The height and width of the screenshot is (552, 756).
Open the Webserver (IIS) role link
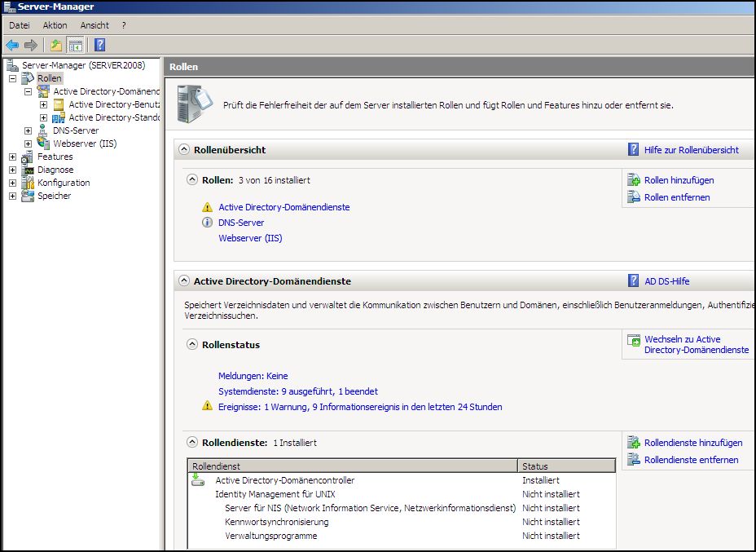[x=250, y=238]
